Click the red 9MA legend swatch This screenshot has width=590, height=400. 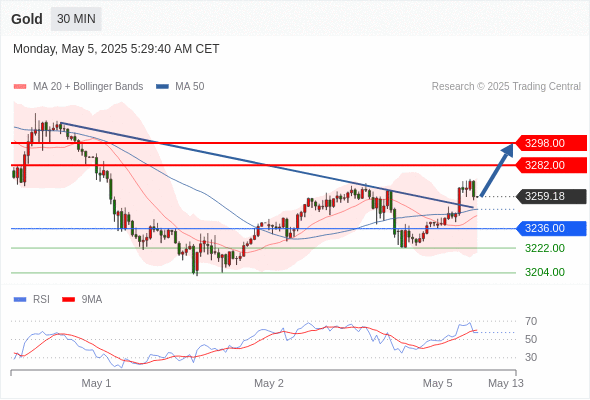point(68,300)
